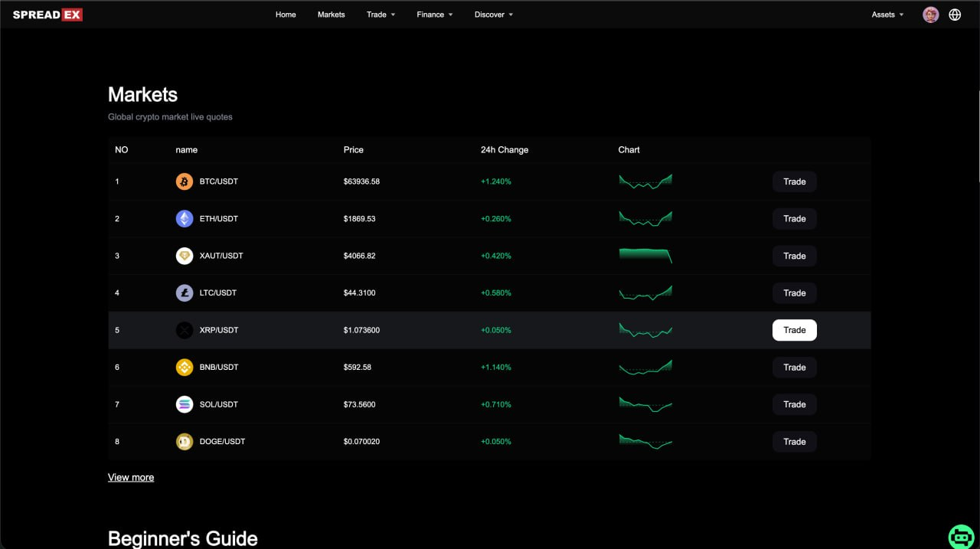Image resolution: width=980 pixels, height=549 pixels.
Task: Open the globe language selector
Action: (x=955, y=15)
